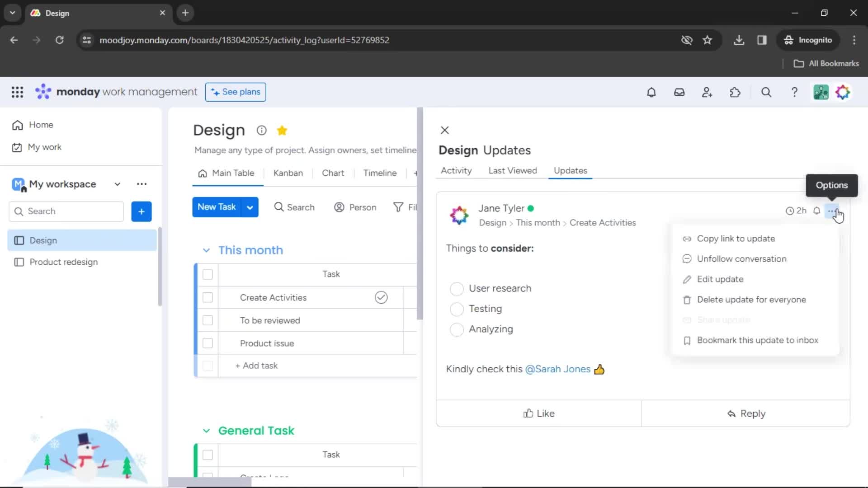This screenshot has width=868, height=488.
Task: Open browser side panel icon
Action: [x=762, y=40]
